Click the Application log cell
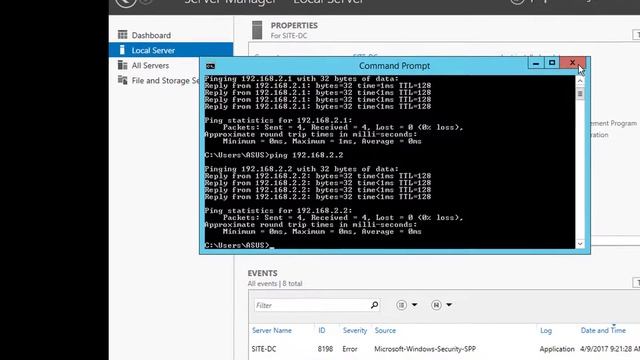The width and height of the screenshot is (640, 360). [557, 349]
